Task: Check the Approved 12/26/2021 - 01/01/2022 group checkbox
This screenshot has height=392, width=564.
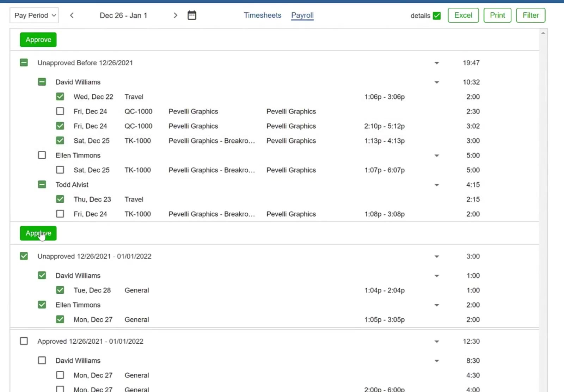Action: tap(24, 341)
